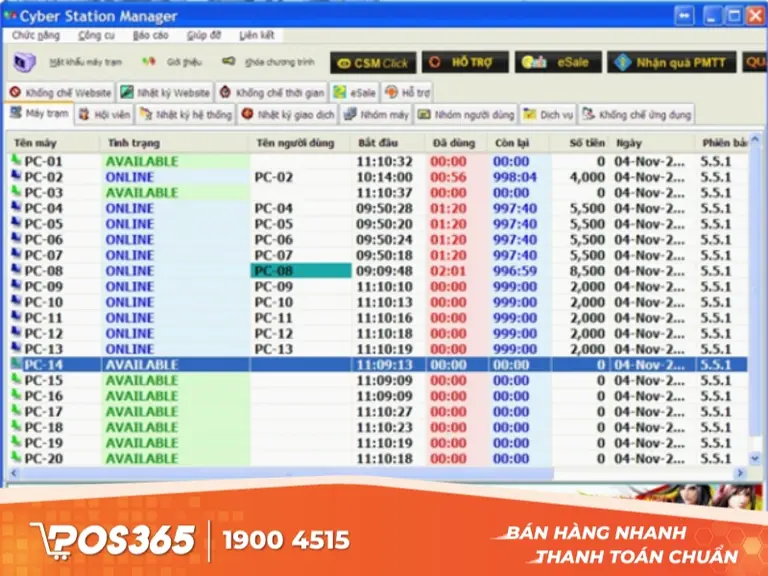Select the PC-14 row name
Viewport: 768px width, 576px height.
[44, 365]
